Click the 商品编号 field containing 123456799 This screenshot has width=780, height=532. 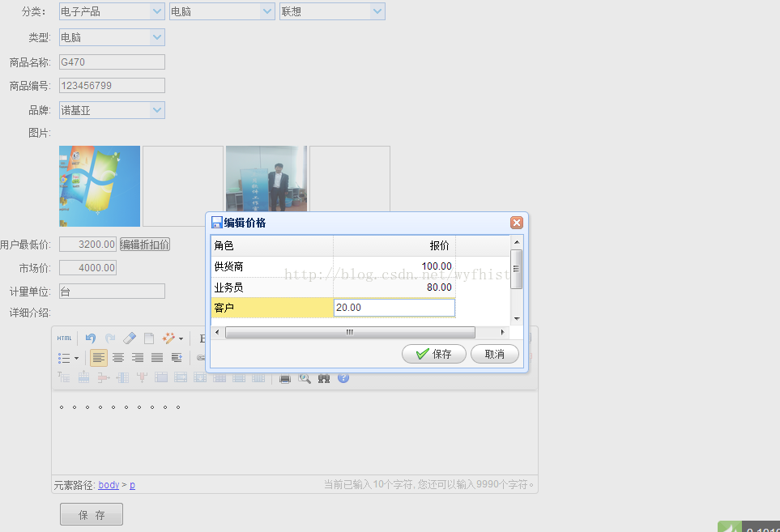click(x=112, y=86)
